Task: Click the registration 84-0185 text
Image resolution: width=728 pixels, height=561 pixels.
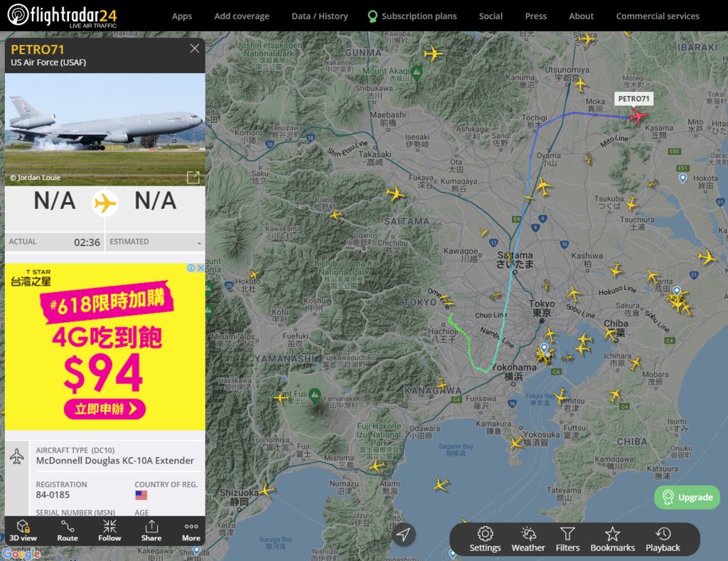Action: click(x=53, y=495)
